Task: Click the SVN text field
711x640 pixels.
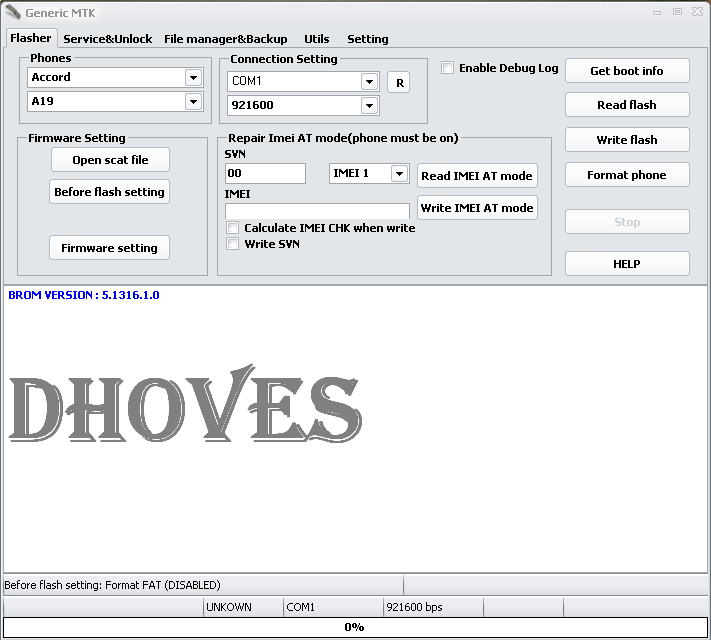Action: click(x=265, y=173)
